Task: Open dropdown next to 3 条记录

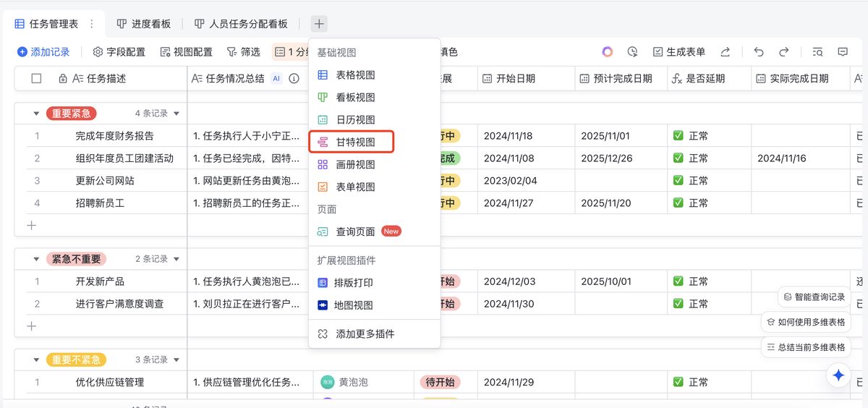Action: pyautogui.click(x=176, y=360)
